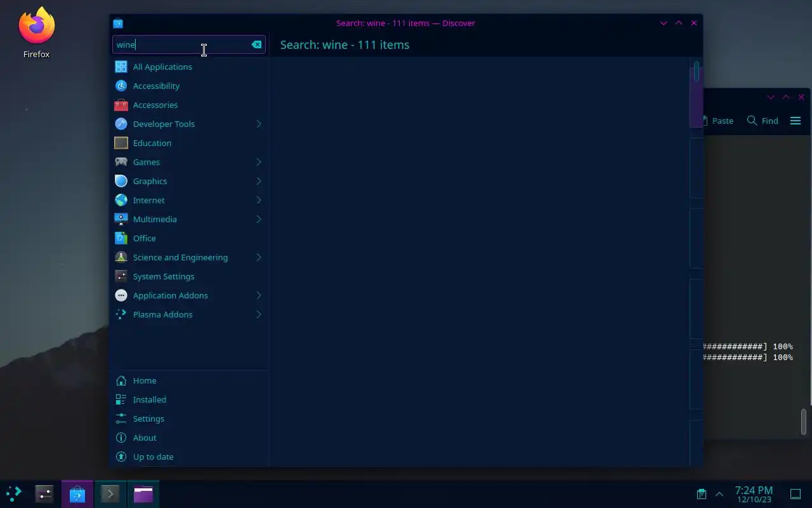Select the Education category
Image resolution: width=812 pixels, height=508 pixels.
pos(189,143)
